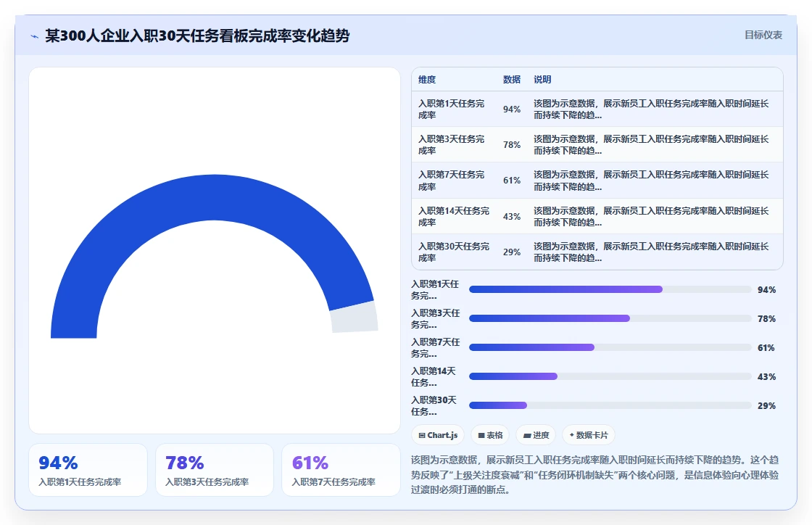
Task: Click the 94% value beside progress bar
Action: click(x=766, y=290)
